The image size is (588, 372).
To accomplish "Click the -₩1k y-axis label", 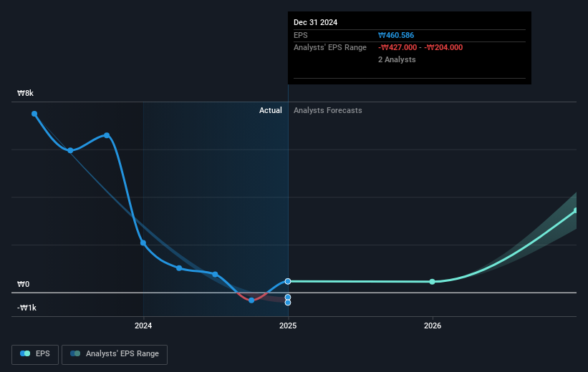I will [x=26, y=308].
